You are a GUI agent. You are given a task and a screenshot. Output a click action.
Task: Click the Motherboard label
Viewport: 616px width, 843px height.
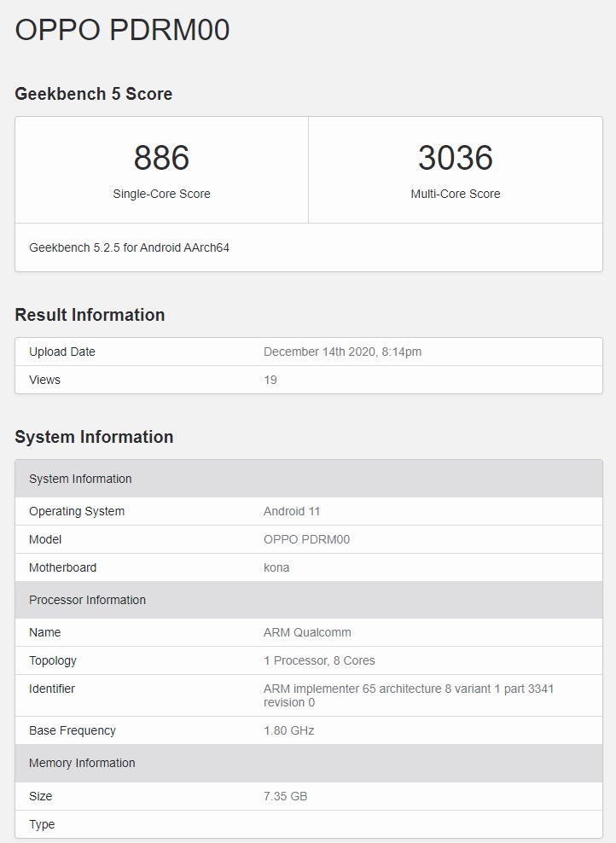[62, 567]
